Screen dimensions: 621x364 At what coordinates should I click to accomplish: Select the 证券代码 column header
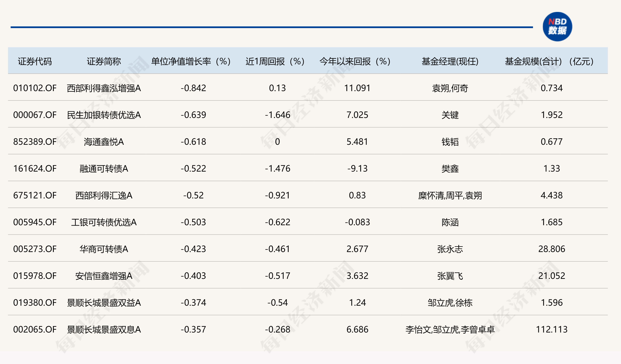(35, 61)
